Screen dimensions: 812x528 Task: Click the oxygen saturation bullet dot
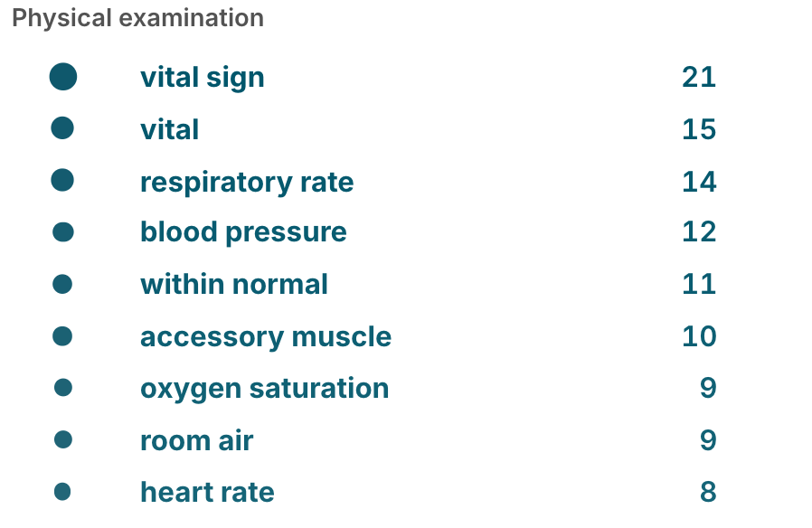[x=63, y=387]
